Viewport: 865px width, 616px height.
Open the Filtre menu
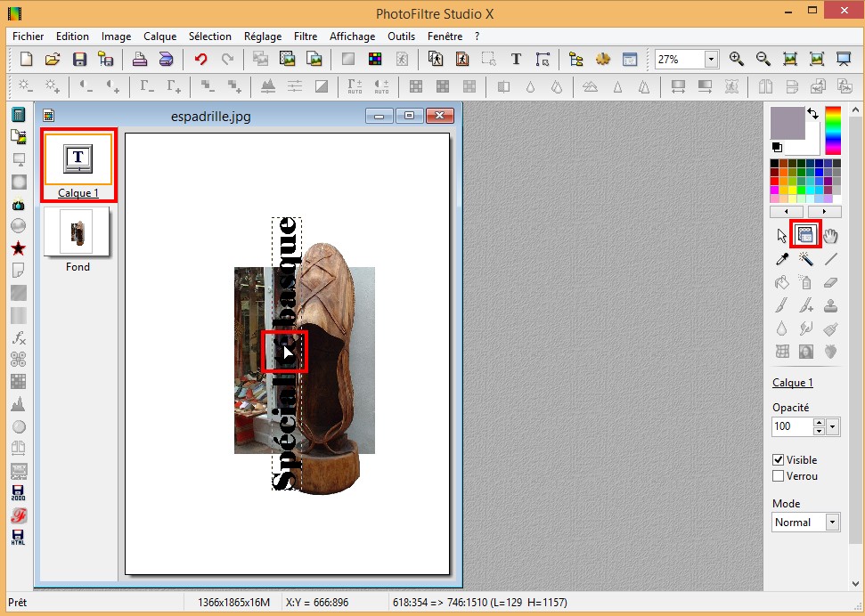click(306, 36)
